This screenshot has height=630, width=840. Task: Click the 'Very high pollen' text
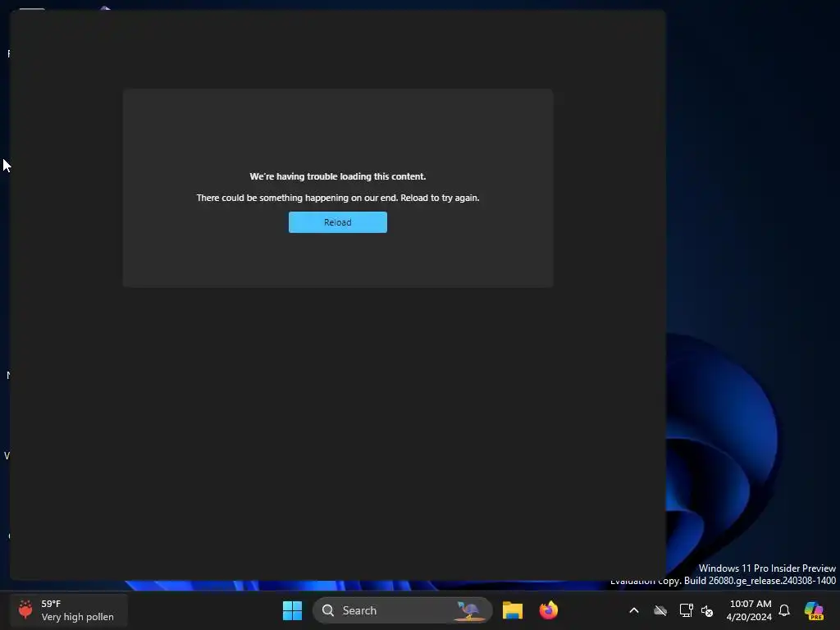click(78, 617)
